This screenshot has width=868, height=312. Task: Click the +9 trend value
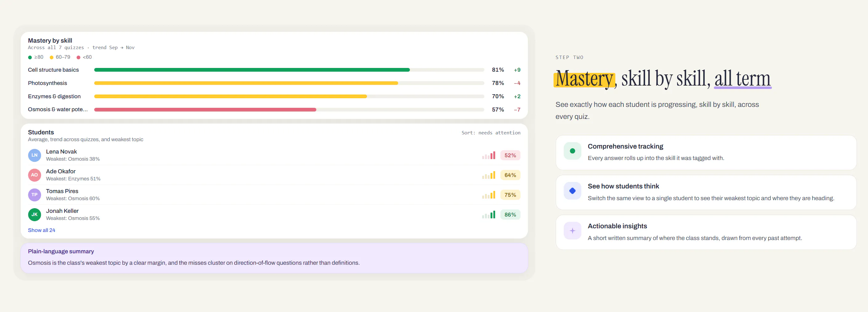(x=517, y=70)
